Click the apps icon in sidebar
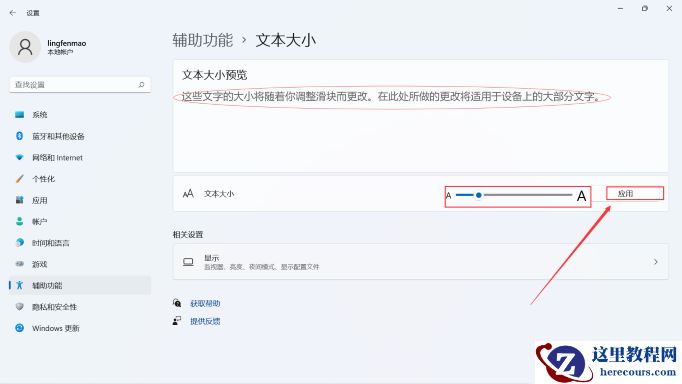682x384 pixels. point(20,200)
